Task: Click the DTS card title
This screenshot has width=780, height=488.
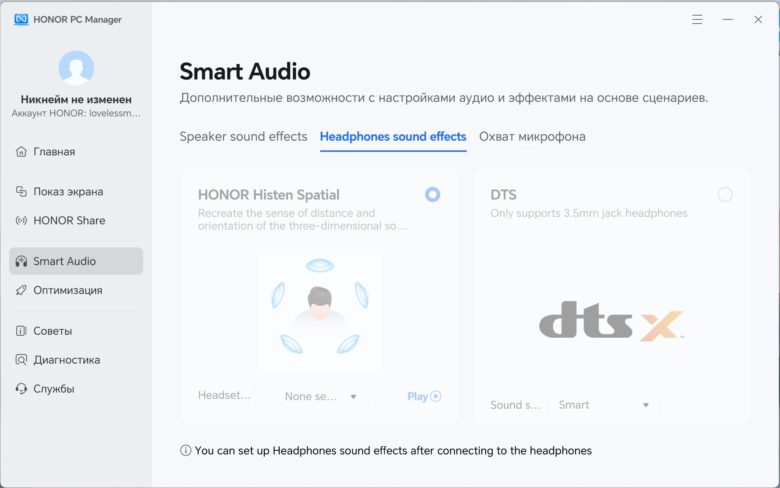Action: pyautogui.click(x=503, y=195)
